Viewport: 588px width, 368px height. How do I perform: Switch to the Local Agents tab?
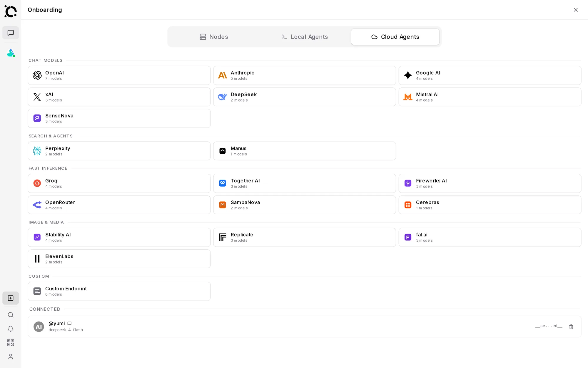pos(305,37)
